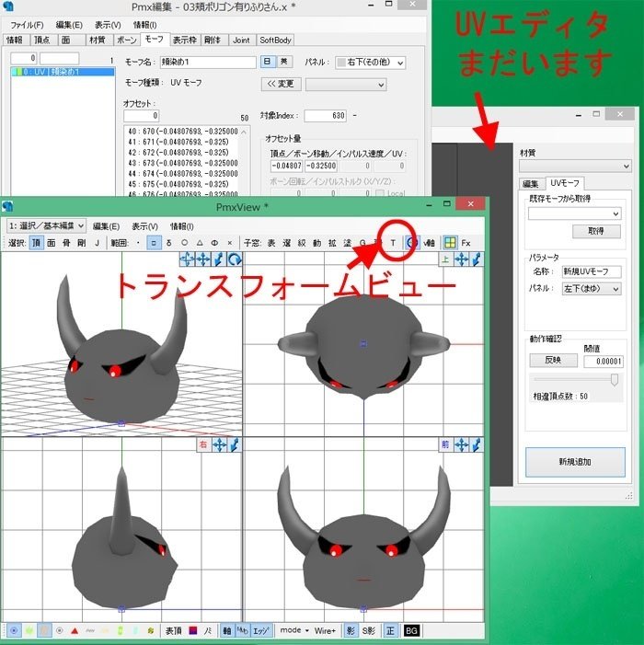Viewport: 644px width, 645px height.
Task: Open the Fx effects button
Action: coord(466,243)
